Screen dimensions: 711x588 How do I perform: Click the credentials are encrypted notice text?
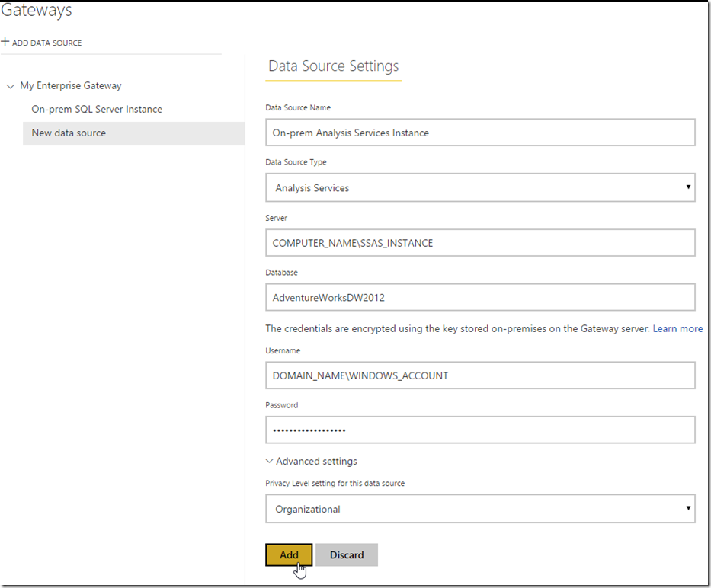[458, 329]
